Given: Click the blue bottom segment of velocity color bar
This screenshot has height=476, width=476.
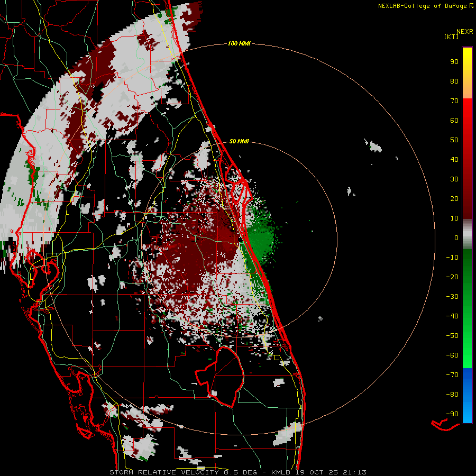Looking at the screenshot, I should click(x=467, y=396).
